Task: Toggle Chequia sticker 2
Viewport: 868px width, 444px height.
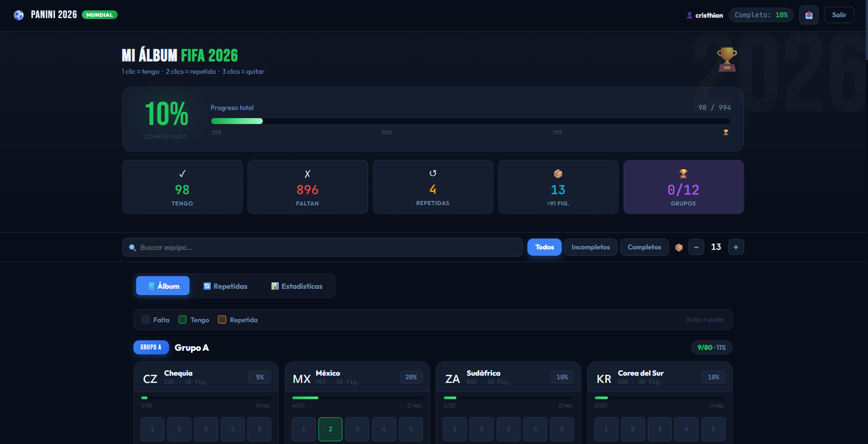Action: point(179,429)
